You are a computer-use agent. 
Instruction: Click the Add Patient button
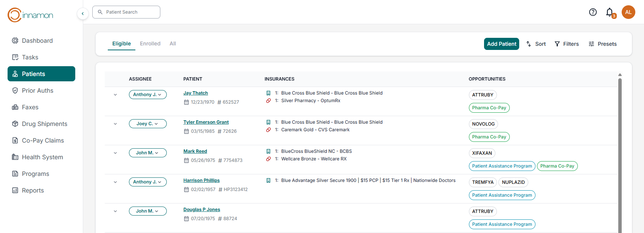pyautogui.click(x=501, y=44)
